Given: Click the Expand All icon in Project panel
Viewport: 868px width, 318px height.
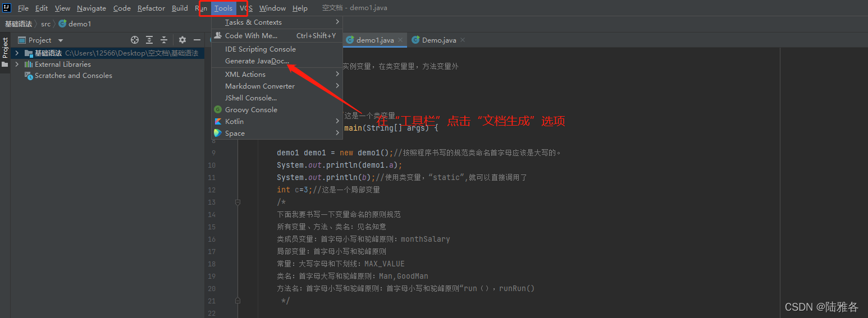Looking at the screenshot, I should (x=149, y=40).
